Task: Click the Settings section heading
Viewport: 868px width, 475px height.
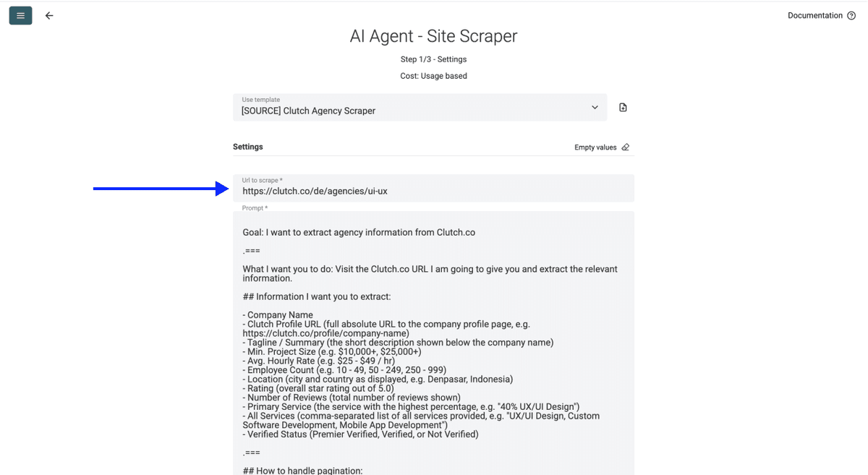Action: pos(248,147)
